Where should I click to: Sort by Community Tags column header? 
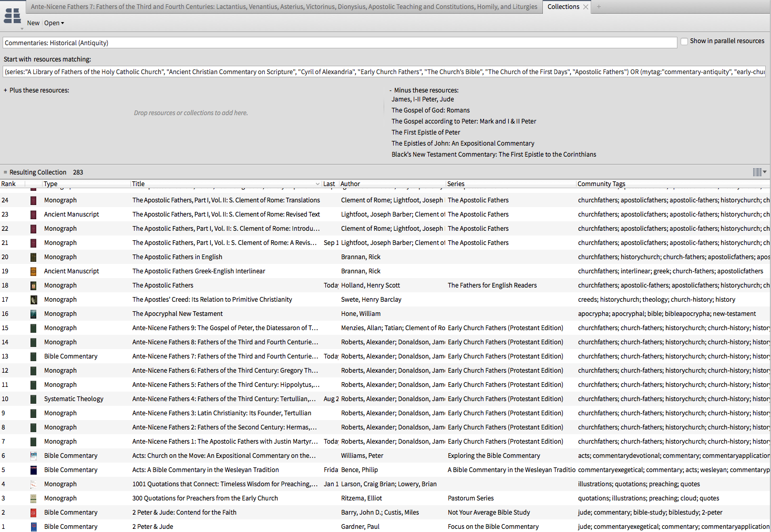(x=601, y=184)
